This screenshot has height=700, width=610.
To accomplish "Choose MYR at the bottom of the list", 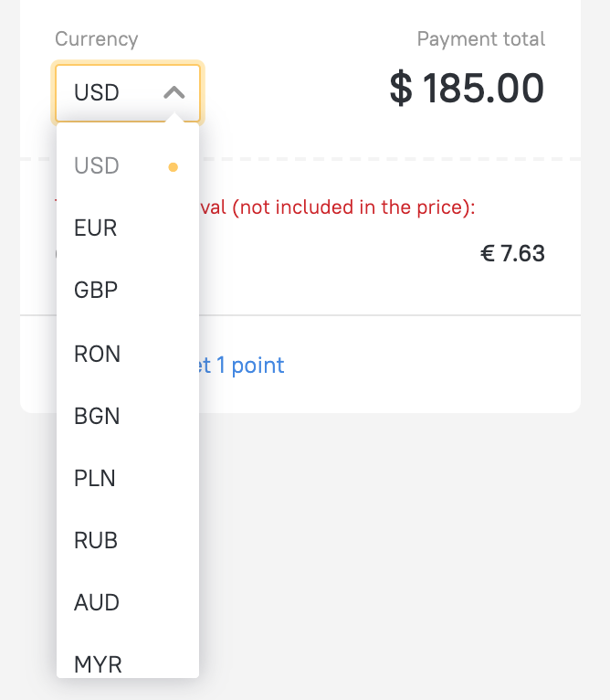I will coord(98,663).
